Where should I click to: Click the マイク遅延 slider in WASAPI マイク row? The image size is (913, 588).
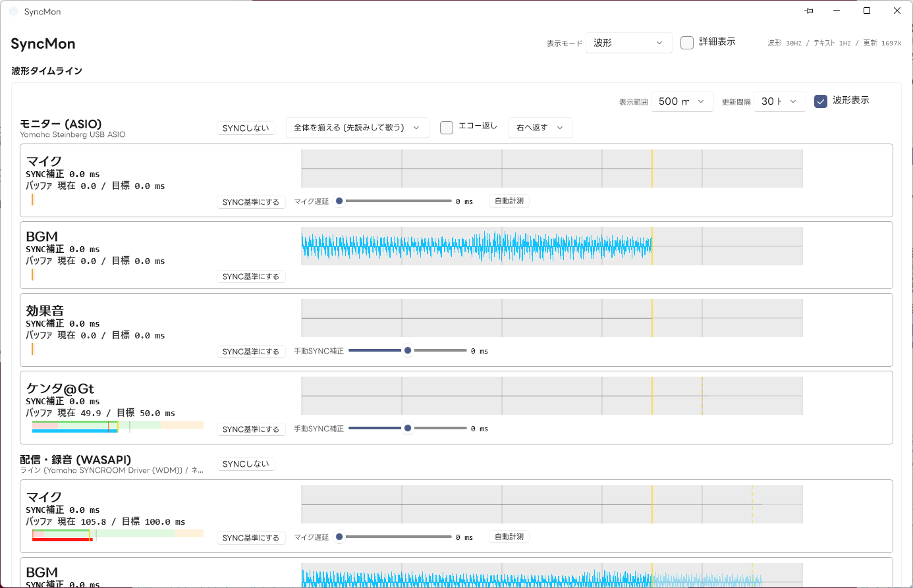pos(393,537)
